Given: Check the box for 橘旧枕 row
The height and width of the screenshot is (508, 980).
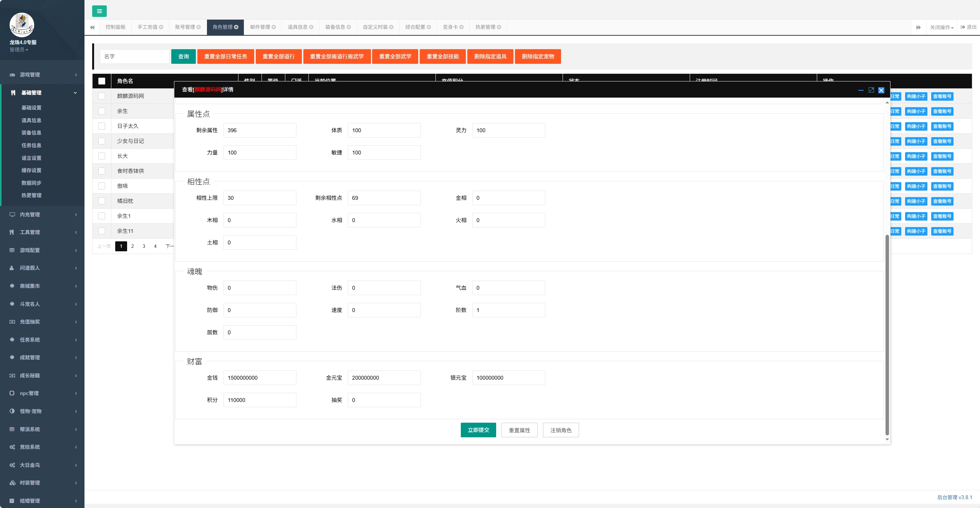Looking at the screenshot, I should (102, 201).
